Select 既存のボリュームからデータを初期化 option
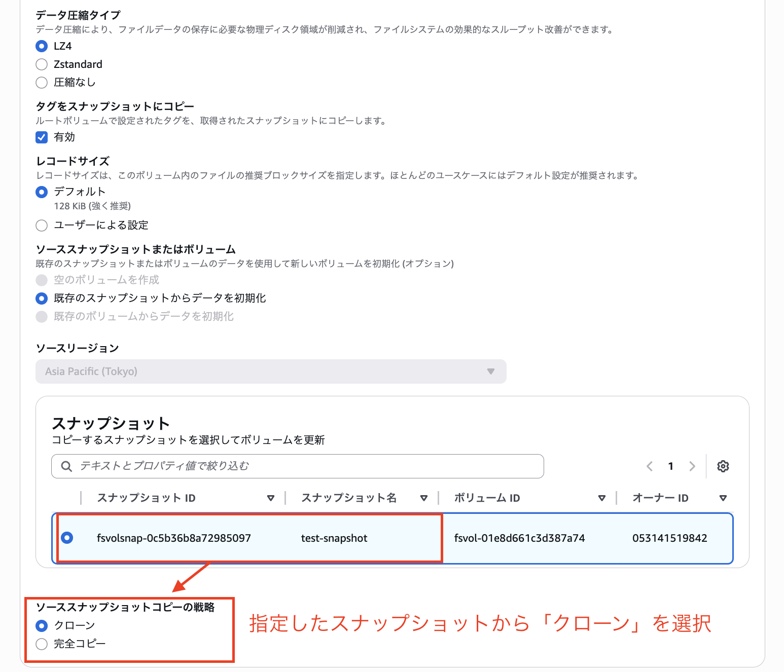 [x=42, y=317]
